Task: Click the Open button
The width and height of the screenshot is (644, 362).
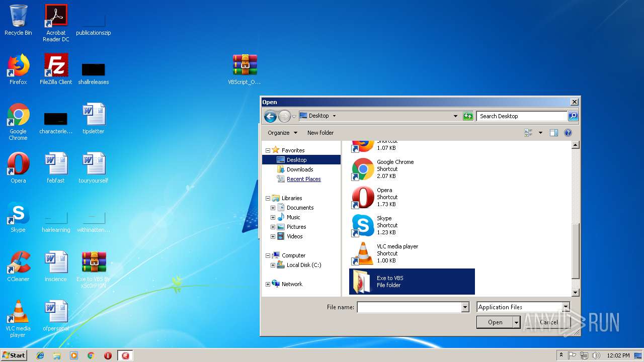Action: [x=495, y=322]
